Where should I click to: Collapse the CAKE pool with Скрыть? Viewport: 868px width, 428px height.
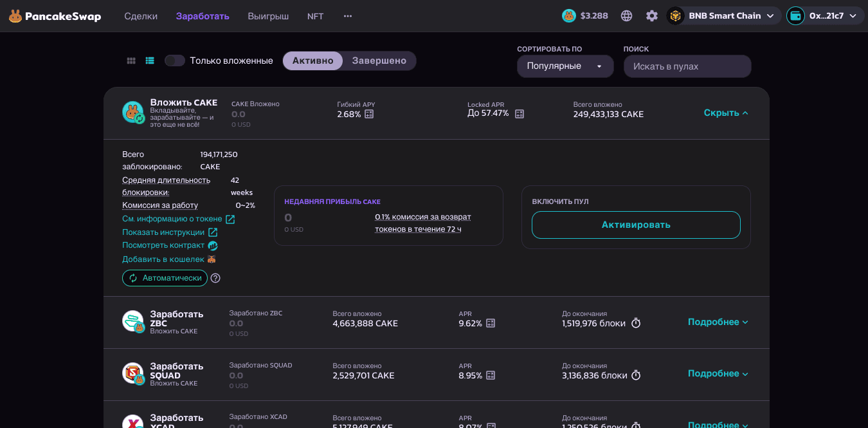pyautogui.click(x=726, y=113)
